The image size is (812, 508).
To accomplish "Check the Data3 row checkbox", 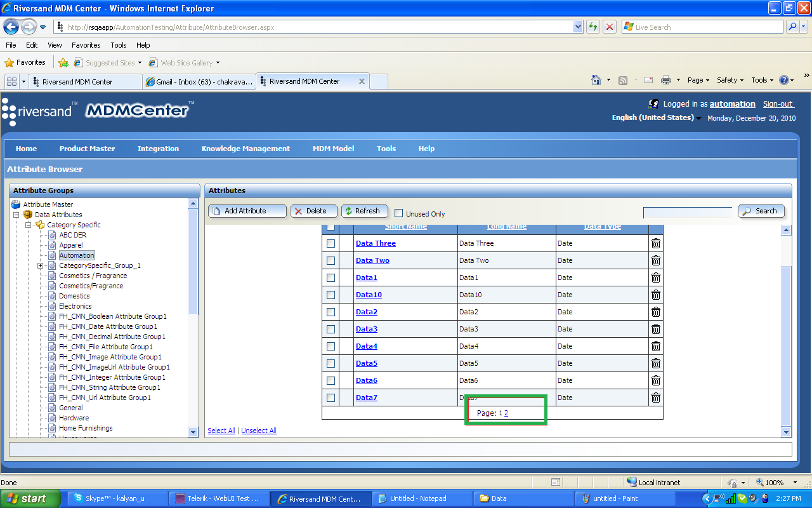I will coord(331,329).
